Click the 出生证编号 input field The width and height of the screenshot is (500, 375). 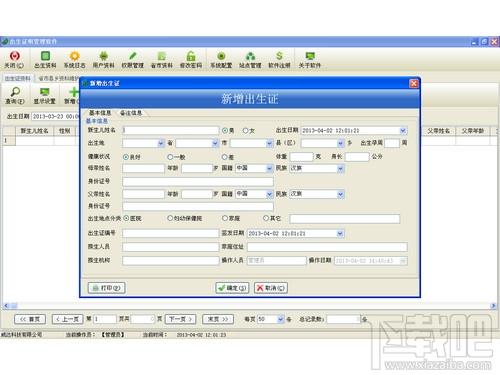pyautogui.click(x=170, y=233)
